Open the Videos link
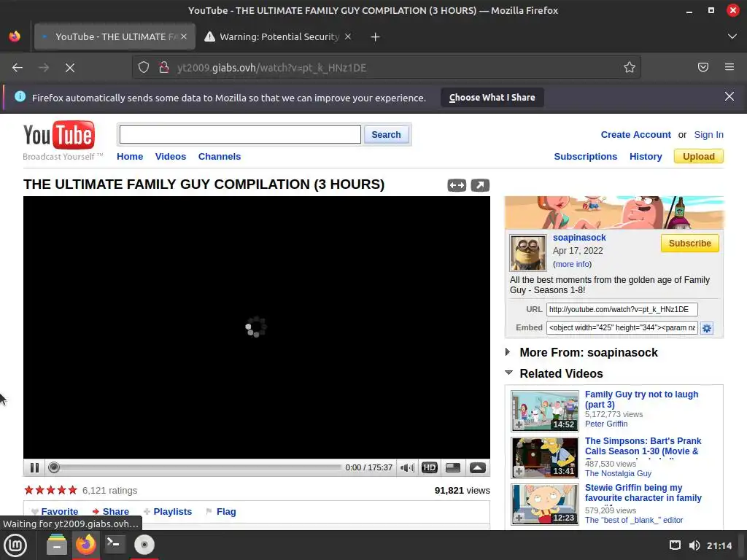Viewport: 747px width, 560px height. coord(171,156)
